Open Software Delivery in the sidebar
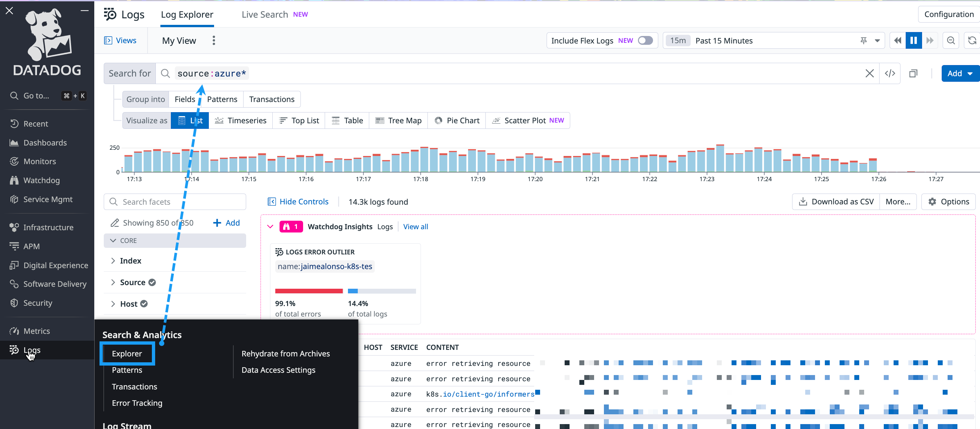The image size is (980, 429). (x=47, y=284)
